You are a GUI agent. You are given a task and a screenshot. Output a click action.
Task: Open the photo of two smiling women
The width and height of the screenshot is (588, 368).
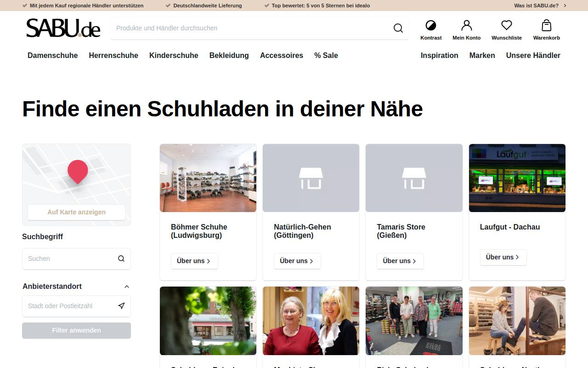[x=311, y=321]
